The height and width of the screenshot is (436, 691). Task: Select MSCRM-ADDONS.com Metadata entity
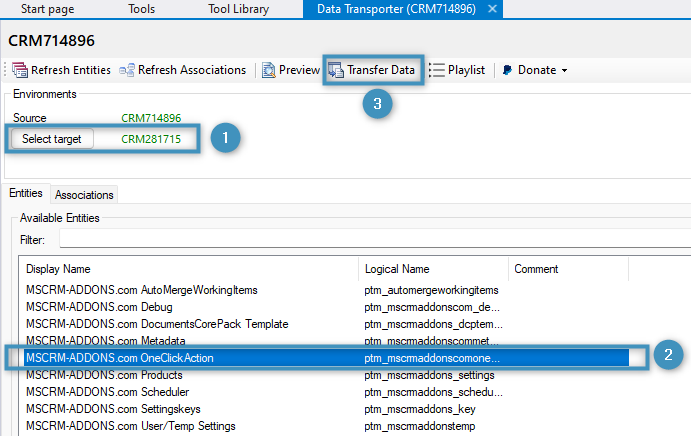click(105, 341)
